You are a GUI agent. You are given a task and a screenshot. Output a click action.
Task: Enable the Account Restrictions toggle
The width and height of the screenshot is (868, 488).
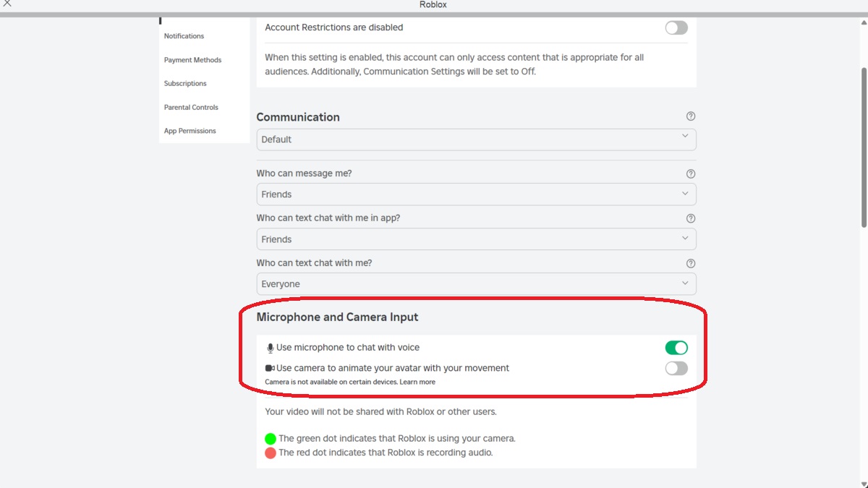pos(676,28)
